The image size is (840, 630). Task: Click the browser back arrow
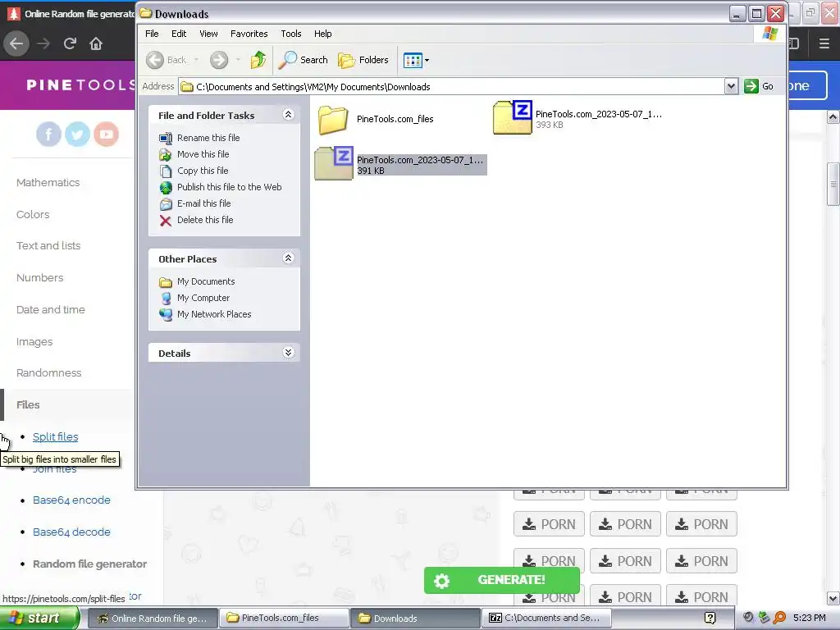(16, 43)
